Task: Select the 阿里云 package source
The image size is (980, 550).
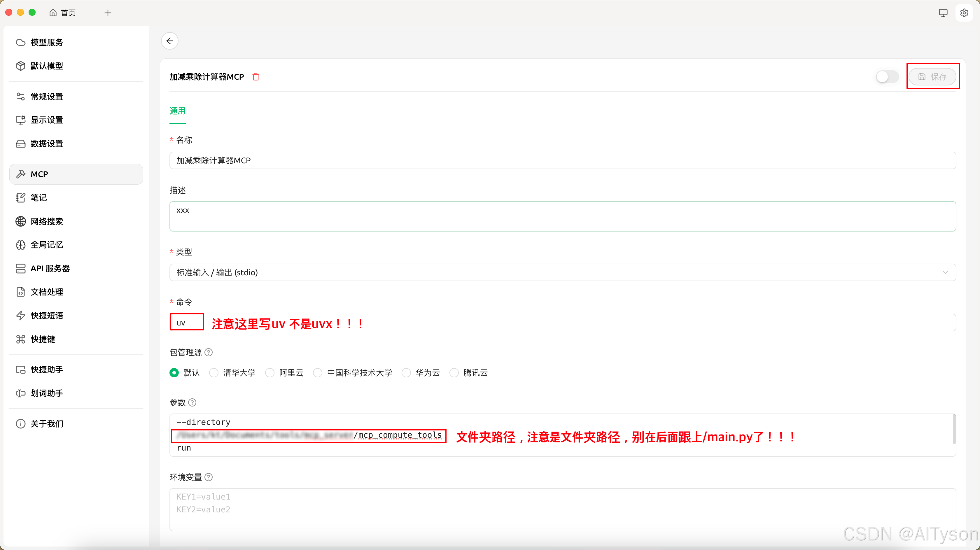Action: [x=270, y=373]
